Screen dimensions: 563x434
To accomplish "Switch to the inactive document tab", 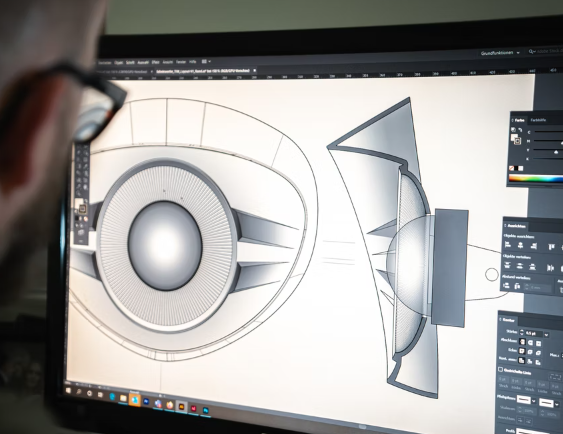I will (122, 72).
